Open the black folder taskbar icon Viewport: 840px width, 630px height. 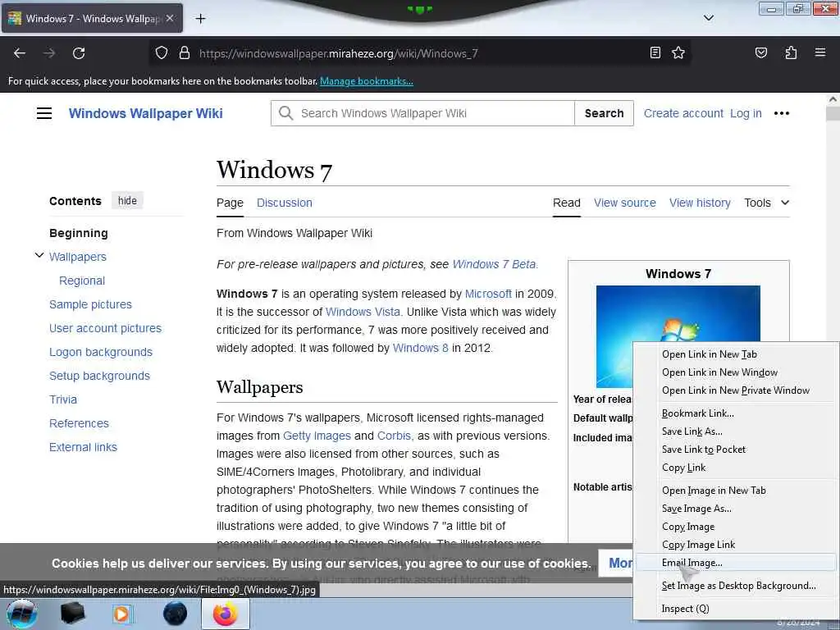click(x=72, y=614)
